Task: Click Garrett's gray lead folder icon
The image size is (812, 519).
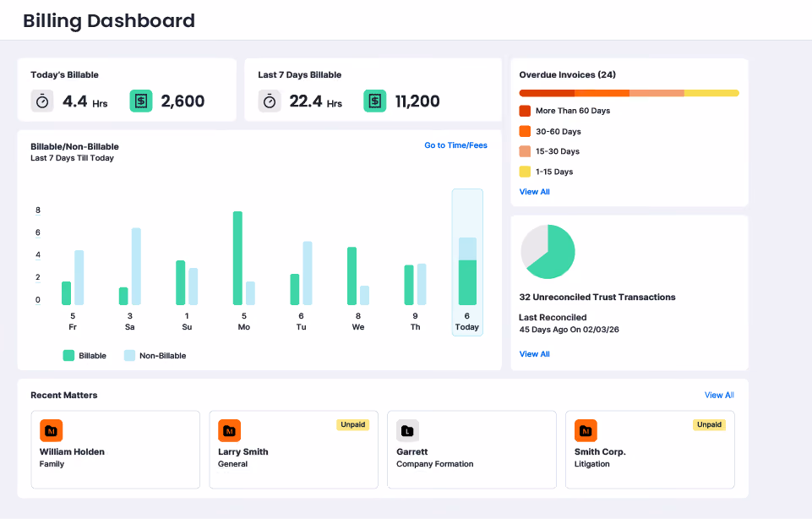Action: click(407, 430)
